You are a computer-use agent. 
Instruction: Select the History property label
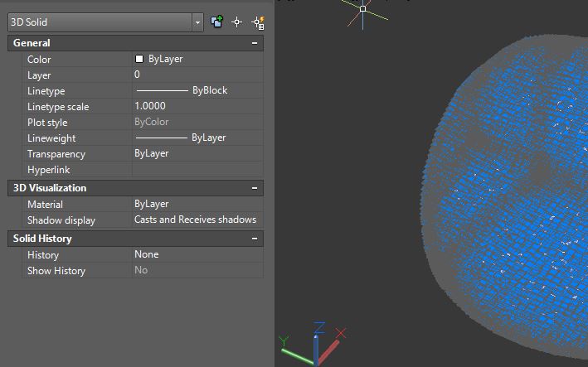[x=43, y=255]
